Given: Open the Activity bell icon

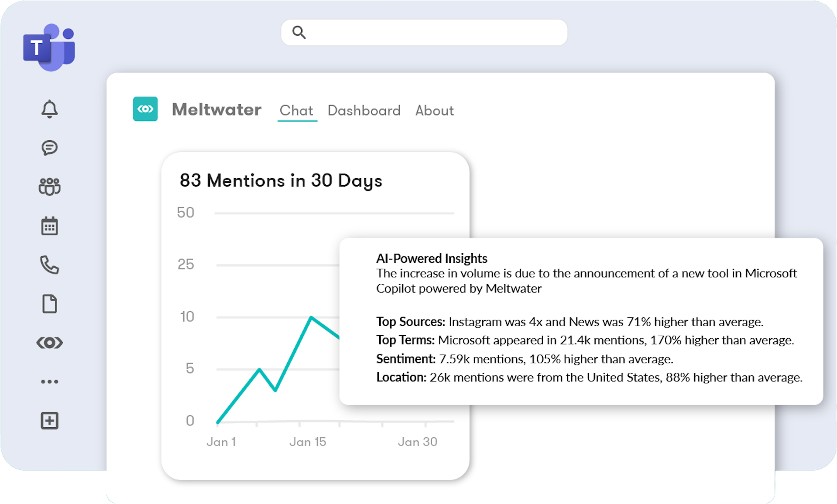Looking at the screenshot, I should tap(50, 109).
